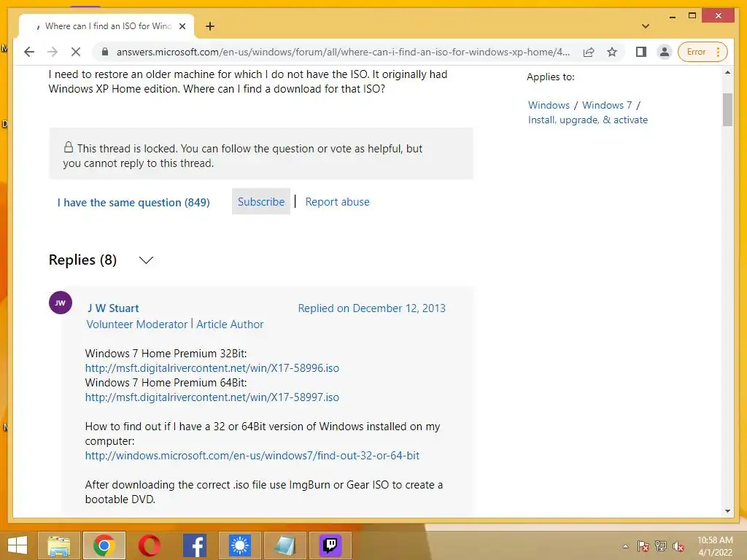Report abuse for this question

click(x=337, y=202)
